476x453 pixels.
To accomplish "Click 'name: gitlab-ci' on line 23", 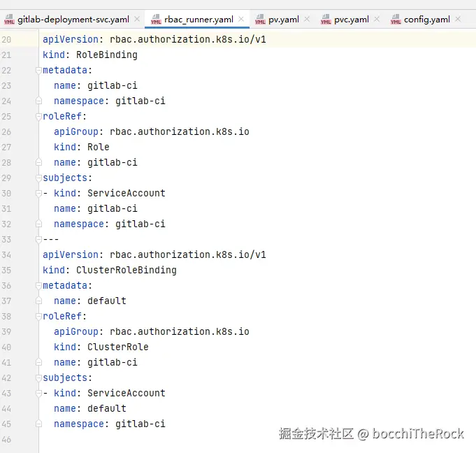I will click(x=96, y=85).
